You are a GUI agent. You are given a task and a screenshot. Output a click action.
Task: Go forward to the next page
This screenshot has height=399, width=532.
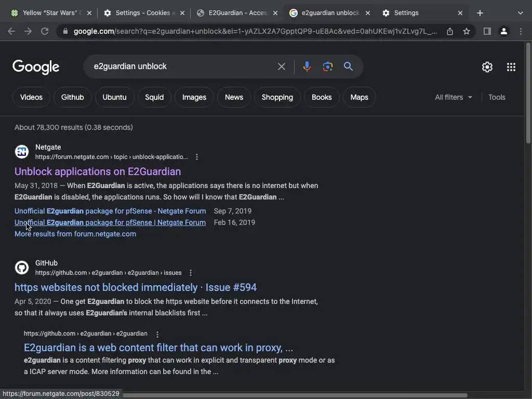28,31
